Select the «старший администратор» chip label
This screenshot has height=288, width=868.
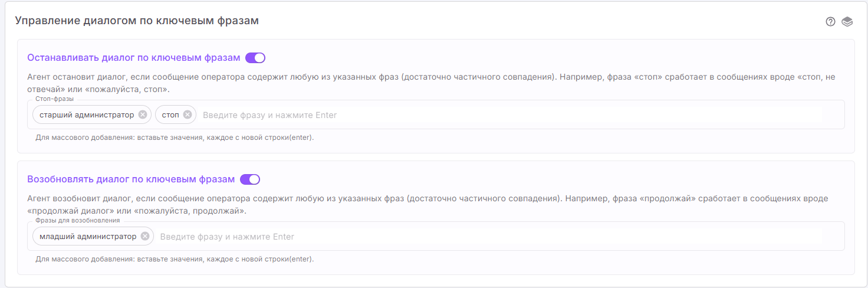pos(87,115)
